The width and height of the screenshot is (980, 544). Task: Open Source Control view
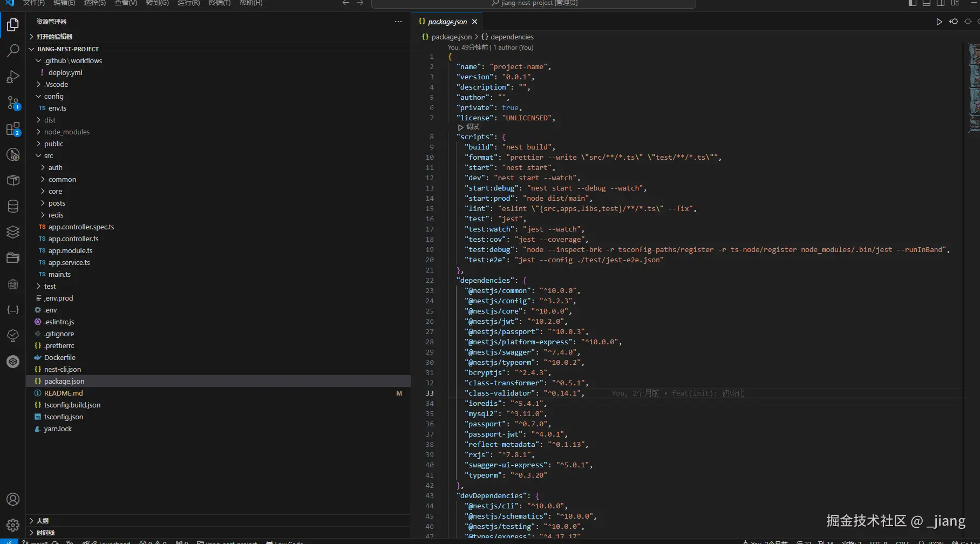pos(13,103)
